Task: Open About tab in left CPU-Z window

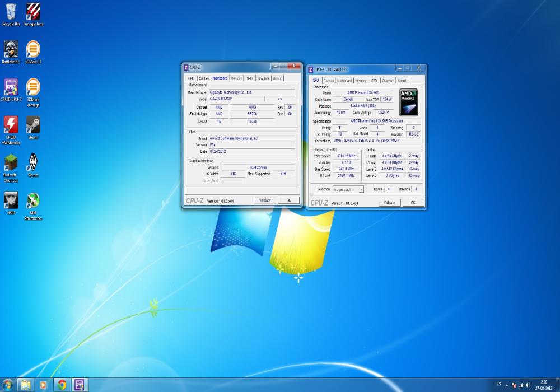Action: coord(278,78)
